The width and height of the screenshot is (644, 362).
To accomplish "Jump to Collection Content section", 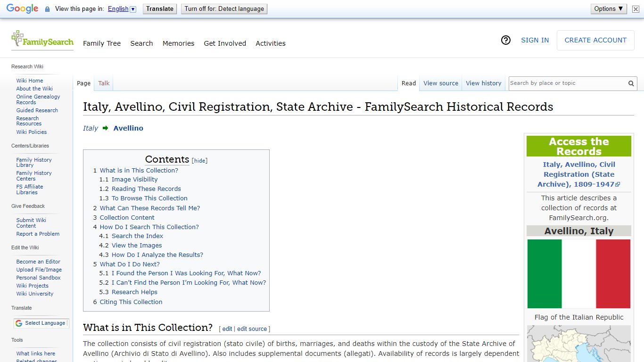I will pos(127,217).
